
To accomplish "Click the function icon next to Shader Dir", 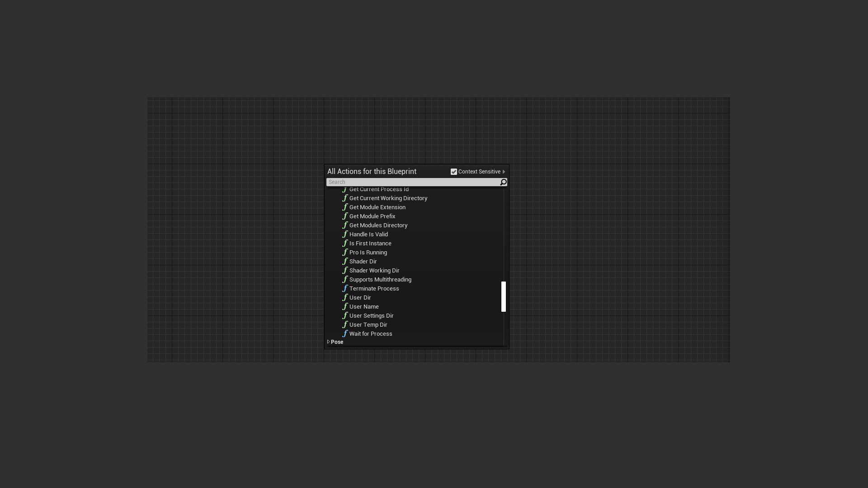I will click(x=345, y=261).
